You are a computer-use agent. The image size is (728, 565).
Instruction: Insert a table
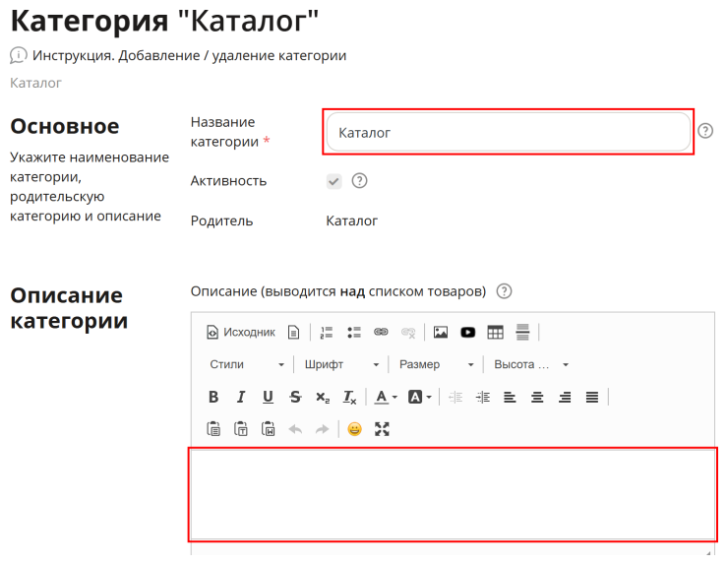(496, 333)
